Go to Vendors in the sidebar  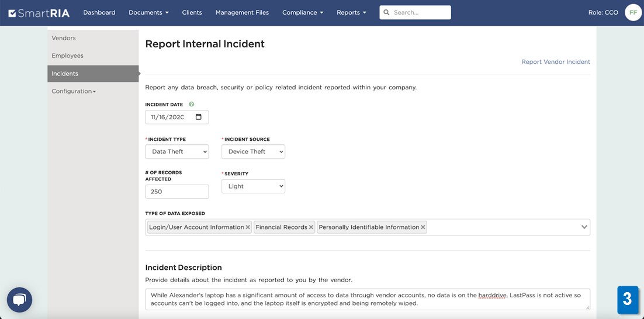pyautogui.click(x=64, y=38)
